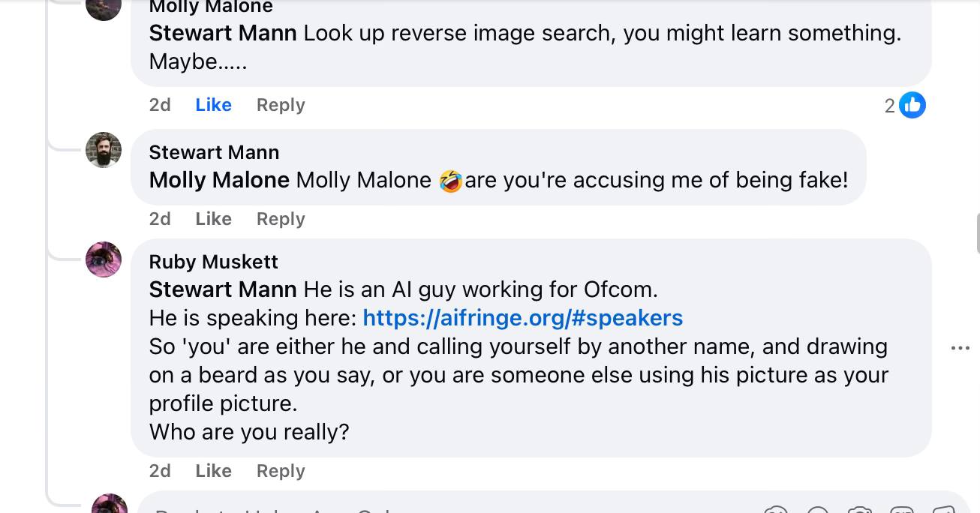Open three-dots options beside Ruby's comment
The height and width of the screenshot is (513, 980).
coord(960,348)
